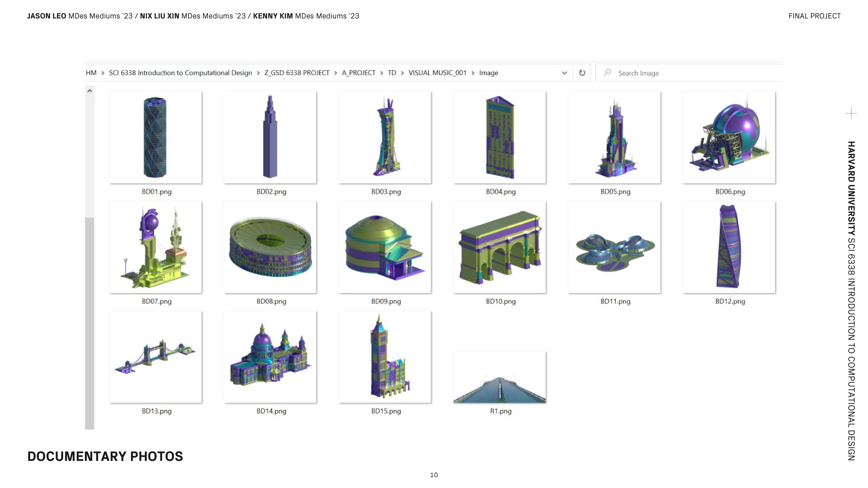Click the BD01.png file name

pos(157,192)
